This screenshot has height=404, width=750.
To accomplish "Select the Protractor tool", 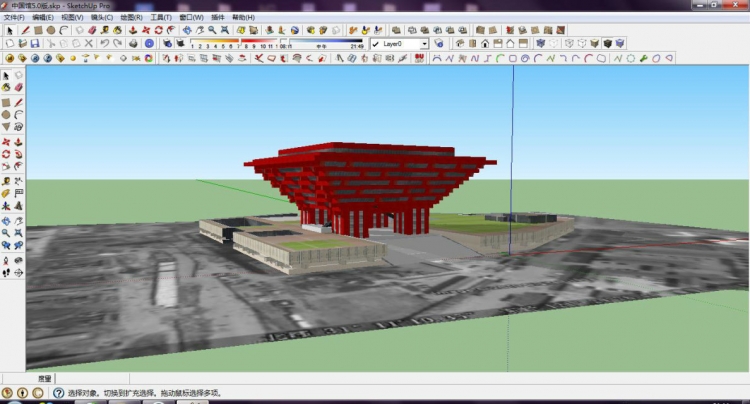I will 6,193.
